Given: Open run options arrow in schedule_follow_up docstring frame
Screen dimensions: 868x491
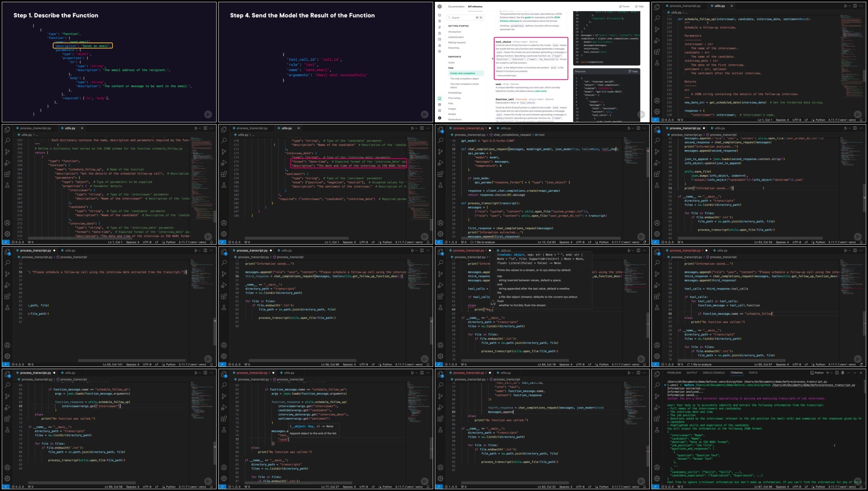Looking at the screenshot, I should (849, 6).
